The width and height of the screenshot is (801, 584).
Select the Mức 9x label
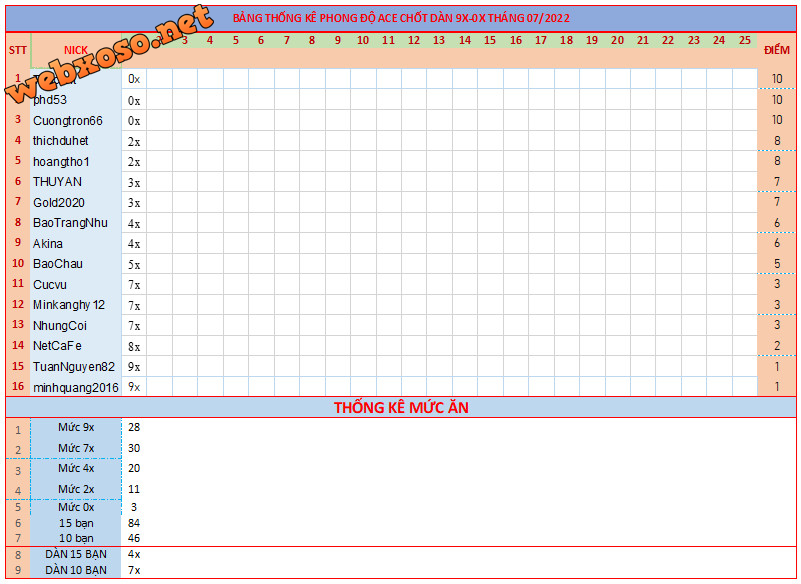[x=76, y=428]
